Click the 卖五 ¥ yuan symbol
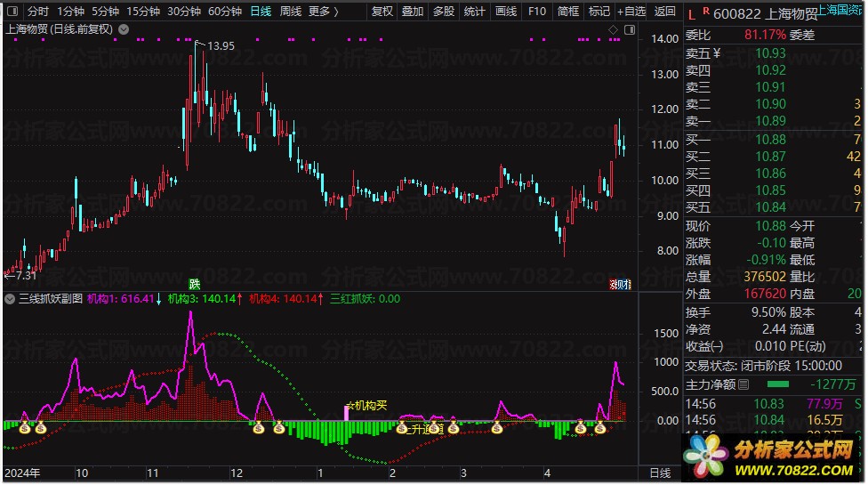The height and width of the screenshot is (485, 868). click(717, 53)
